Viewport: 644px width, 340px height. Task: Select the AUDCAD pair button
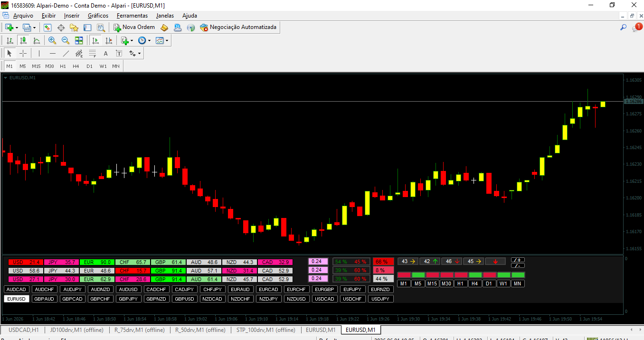pyautogui.click(x=17, y=289)
